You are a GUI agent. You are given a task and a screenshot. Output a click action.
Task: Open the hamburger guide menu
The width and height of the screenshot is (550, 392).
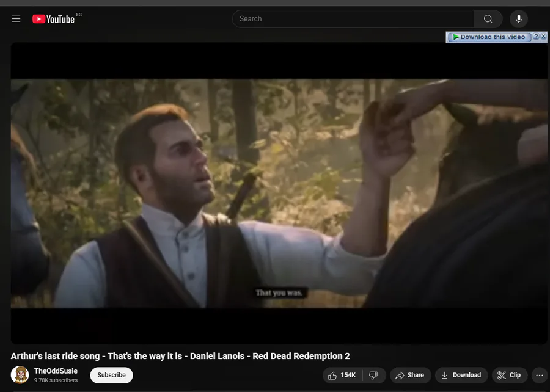pos(16,19)
